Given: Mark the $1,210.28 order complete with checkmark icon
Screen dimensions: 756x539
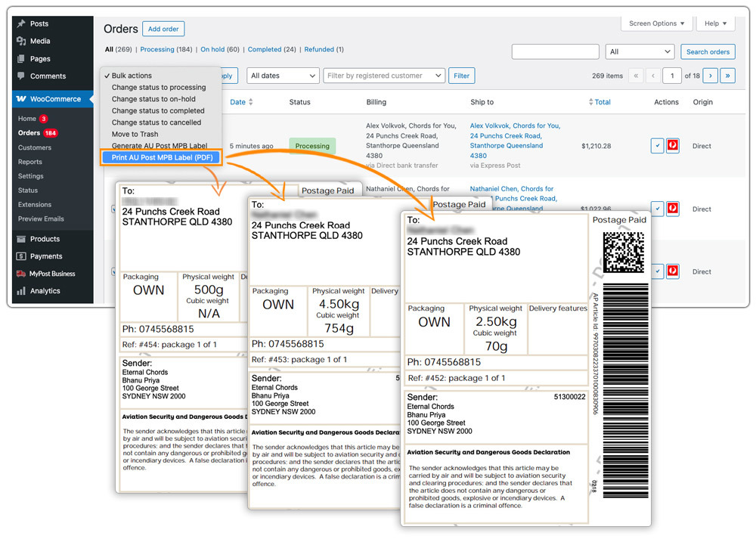Looking at the screenshot, I should click(x=657, y=146).
